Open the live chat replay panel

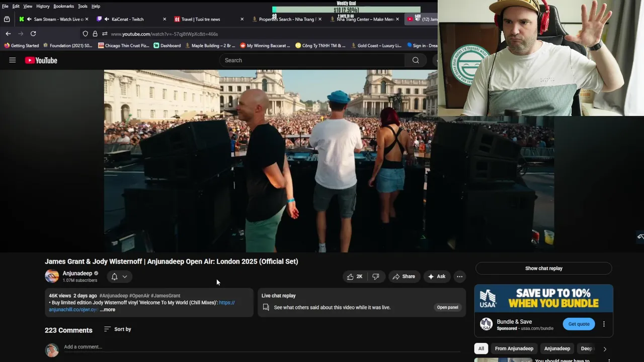click(447, 307)
